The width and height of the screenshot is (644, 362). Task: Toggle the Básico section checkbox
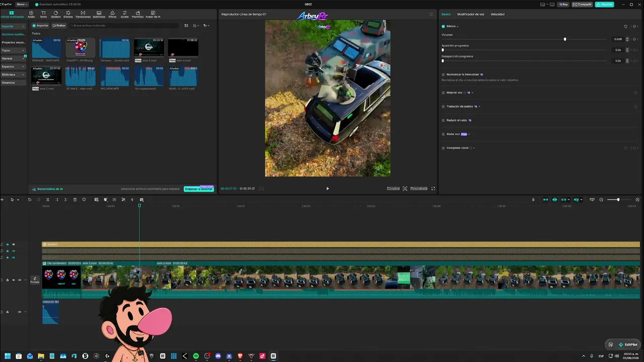pos(443,26)
